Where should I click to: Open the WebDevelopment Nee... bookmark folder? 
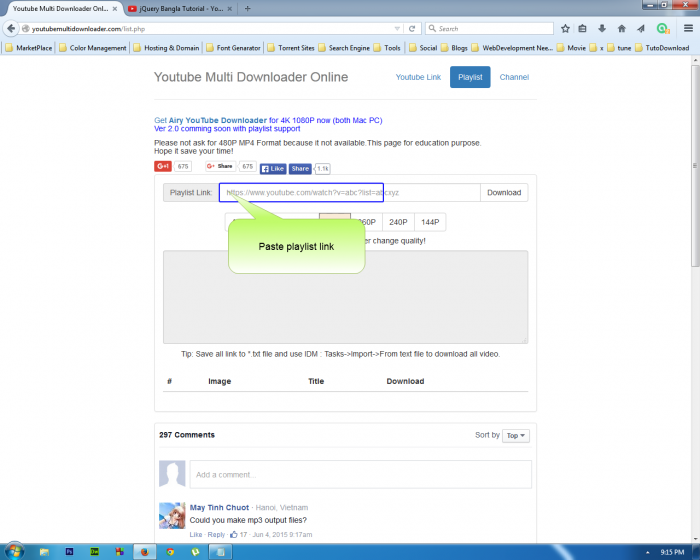tap(512, 48)
